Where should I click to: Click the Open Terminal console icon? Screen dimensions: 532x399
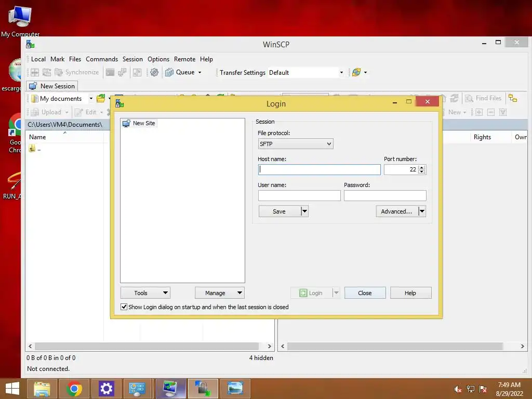[110, 72]
